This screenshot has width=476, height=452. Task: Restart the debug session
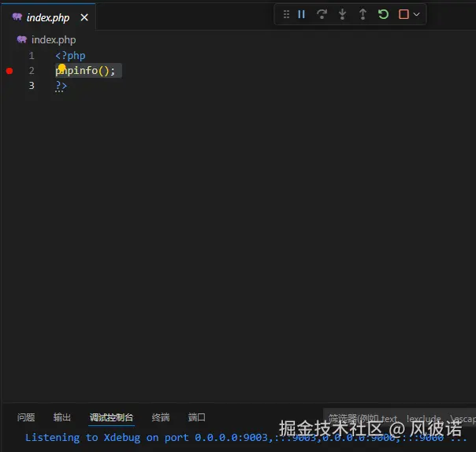[384, 14]
